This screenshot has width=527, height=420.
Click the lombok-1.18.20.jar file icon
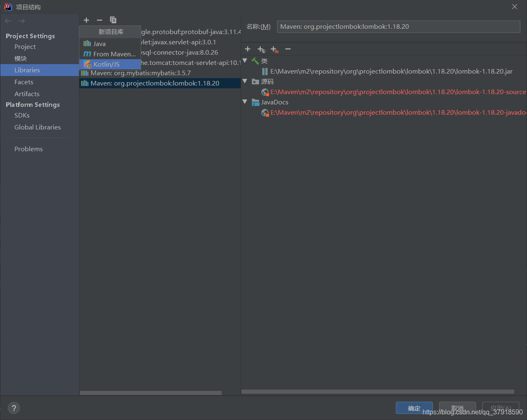pyautogui.click(x=265, y=72)
